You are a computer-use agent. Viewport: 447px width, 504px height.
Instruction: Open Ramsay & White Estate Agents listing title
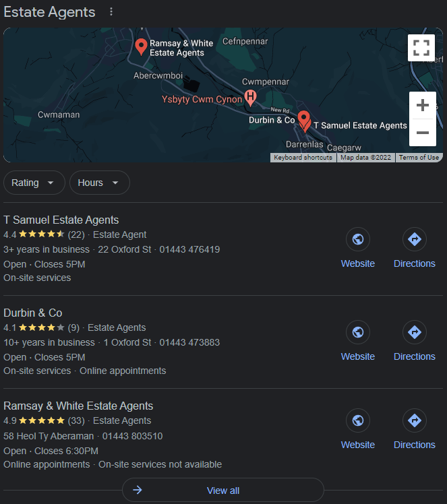pyautogui.click(x=78, y=406)
